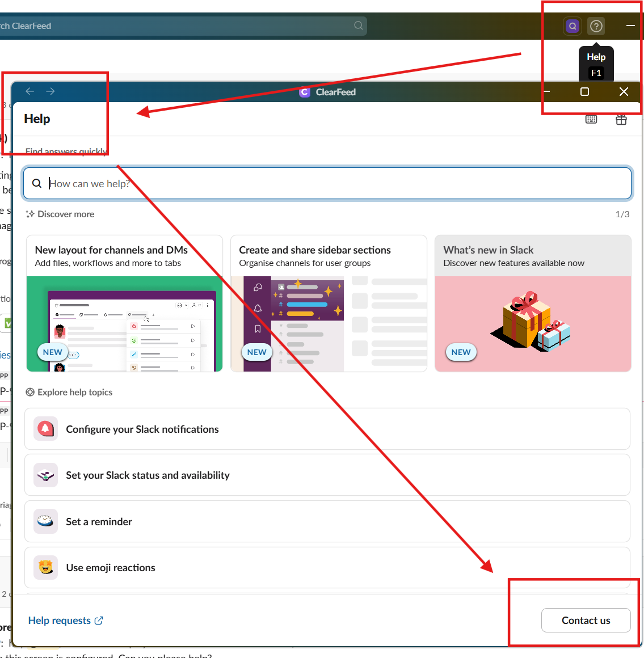The width and height of the screenshot is (644, 658).
Task: Close the ClearFeed help window
Action: pos(624,91)
